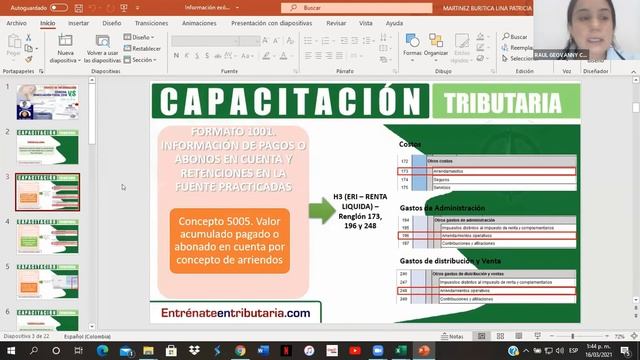Click the Save icon in title bar

click(79, 8)
